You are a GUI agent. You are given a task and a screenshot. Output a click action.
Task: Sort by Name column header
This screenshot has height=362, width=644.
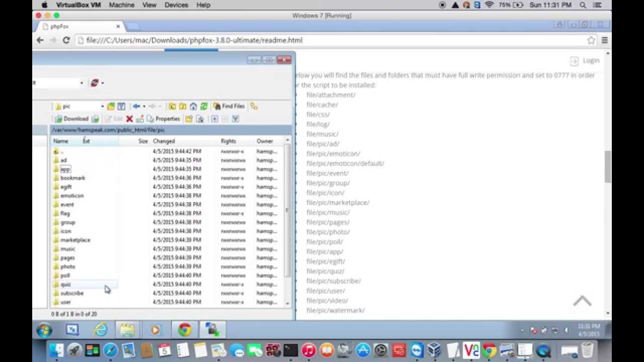tap(60, 141)
